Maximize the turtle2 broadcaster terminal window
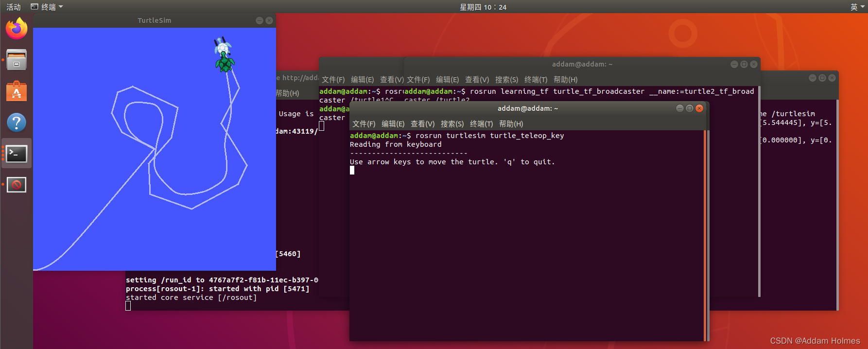This screenshot has height=349, width=868. [744, 64]
